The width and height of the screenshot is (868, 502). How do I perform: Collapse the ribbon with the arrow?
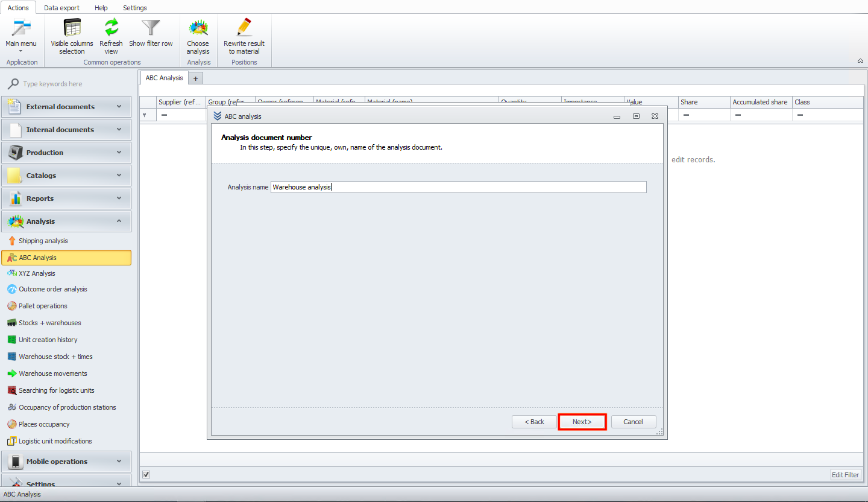[x=860, y=61]
